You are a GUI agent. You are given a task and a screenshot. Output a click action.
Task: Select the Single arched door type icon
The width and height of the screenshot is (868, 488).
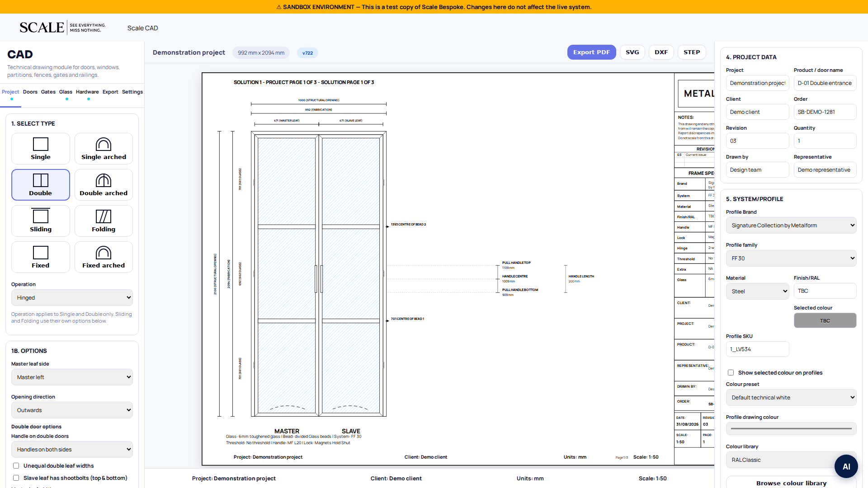pyautogui.click(x=104, y=149)
